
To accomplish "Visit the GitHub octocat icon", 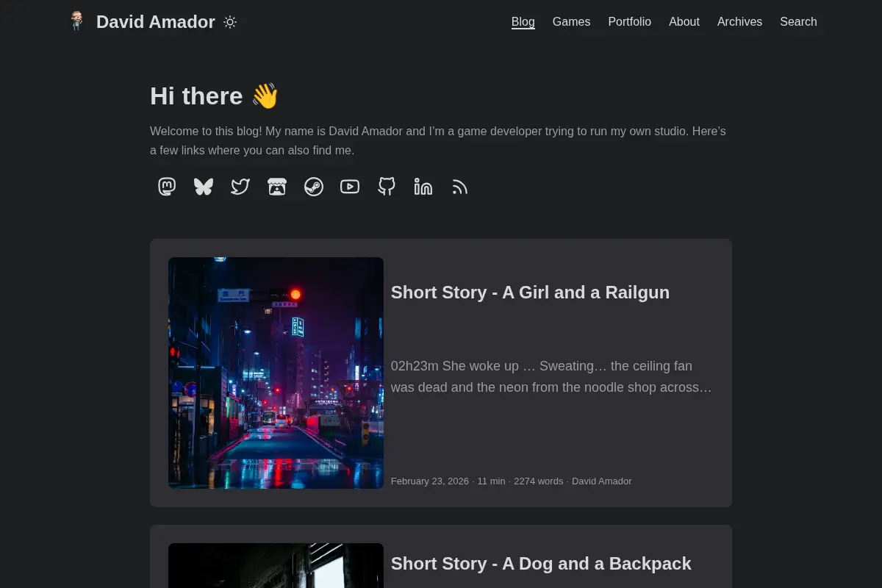I will pos(387,187).
